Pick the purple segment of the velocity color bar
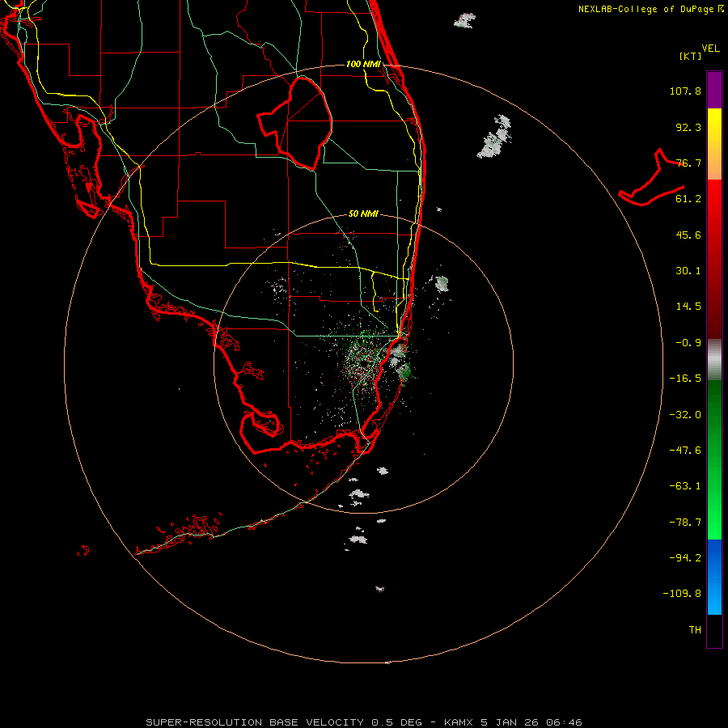Image resolution: width=728 pixels, height=728 pixels. (714, 90)
